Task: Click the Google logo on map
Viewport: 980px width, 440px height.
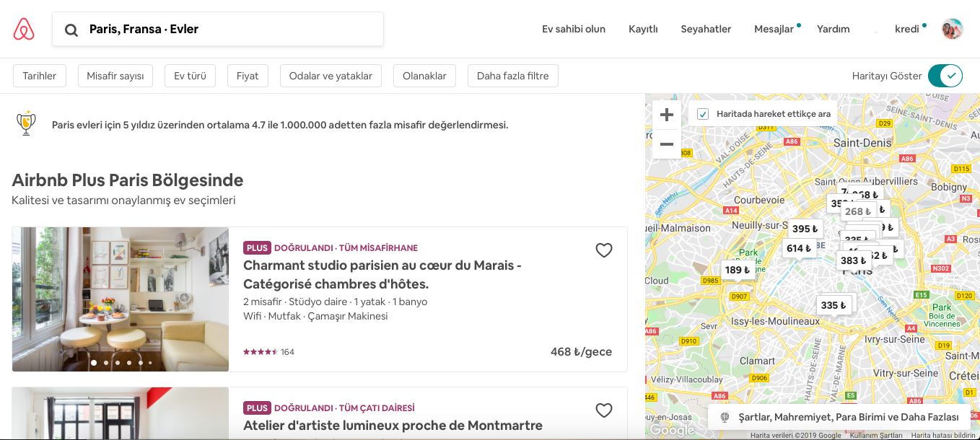Action: coord(671,430)
